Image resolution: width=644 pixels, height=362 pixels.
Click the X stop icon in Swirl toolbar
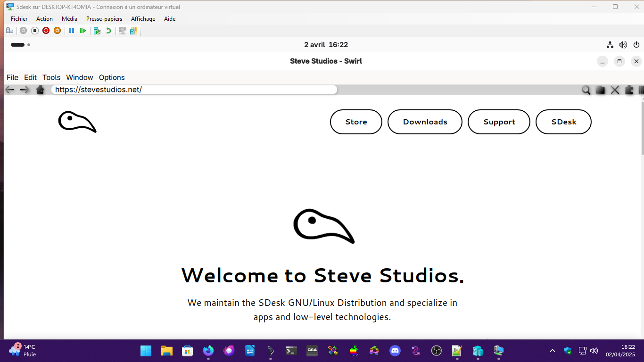[x=615, y=90]
